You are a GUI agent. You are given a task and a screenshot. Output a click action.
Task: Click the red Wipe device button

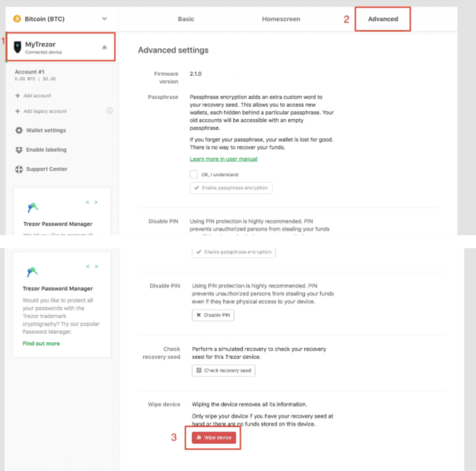214,438
